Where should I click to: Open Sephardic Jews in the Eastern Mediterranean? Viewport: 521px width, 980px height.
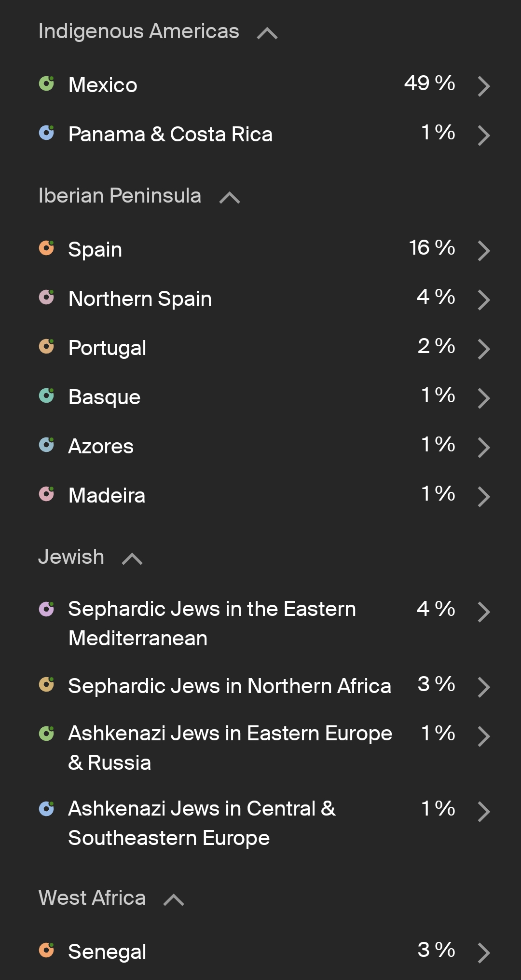pyautogui.click(x=212, y=623)
